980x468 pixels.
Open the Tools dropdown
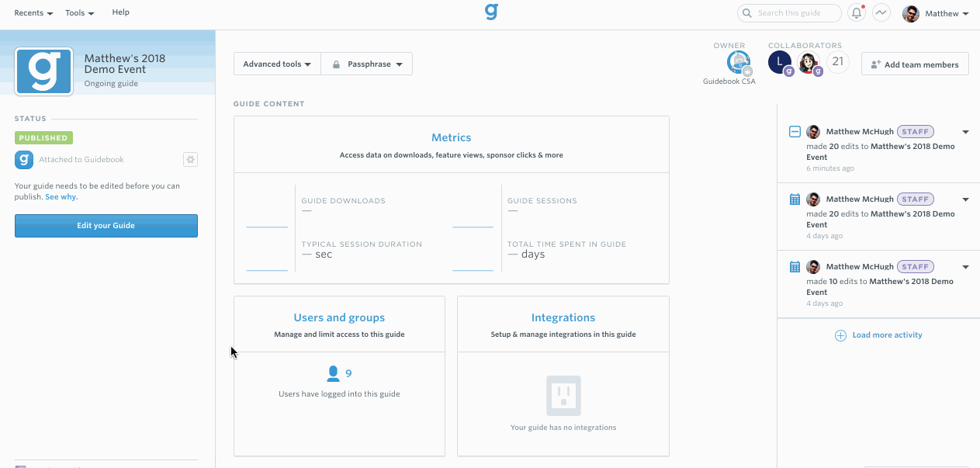(79, 13)
